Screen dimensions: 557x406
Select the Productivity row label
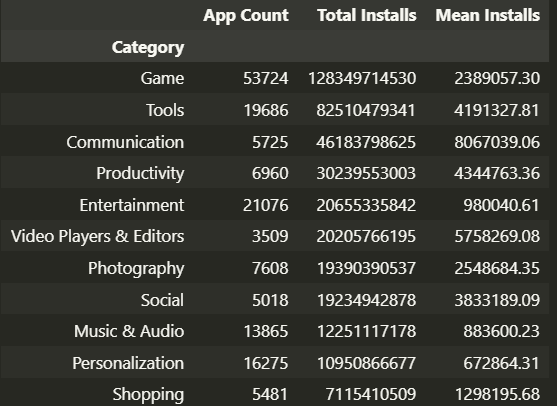tap(140, 174)
